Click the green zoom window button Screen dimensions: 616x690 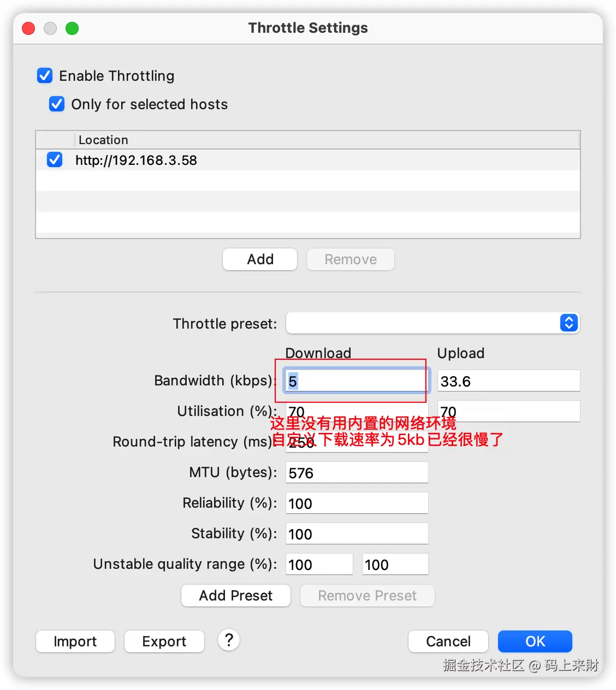coord(72,28)
